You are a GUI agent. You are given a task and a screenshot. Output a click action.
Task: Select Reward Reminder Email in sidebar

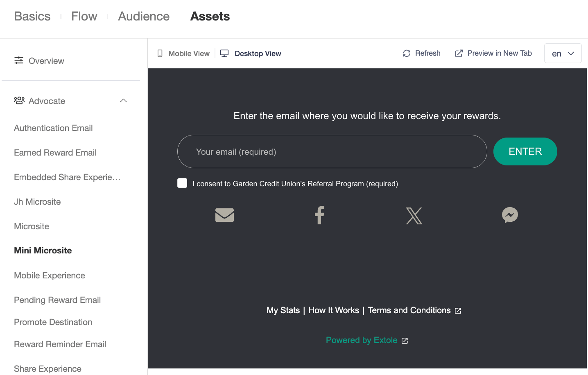(x=60, y=344)
